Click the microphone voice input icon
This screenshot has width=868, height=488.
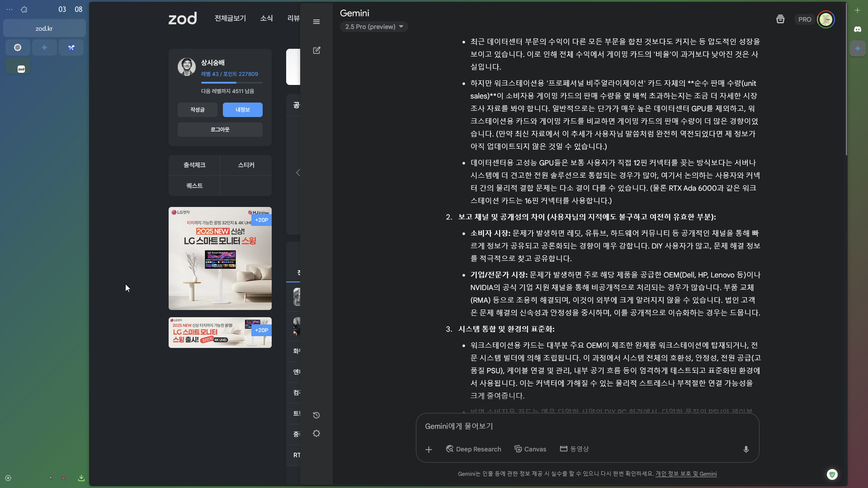pos(746,449)
